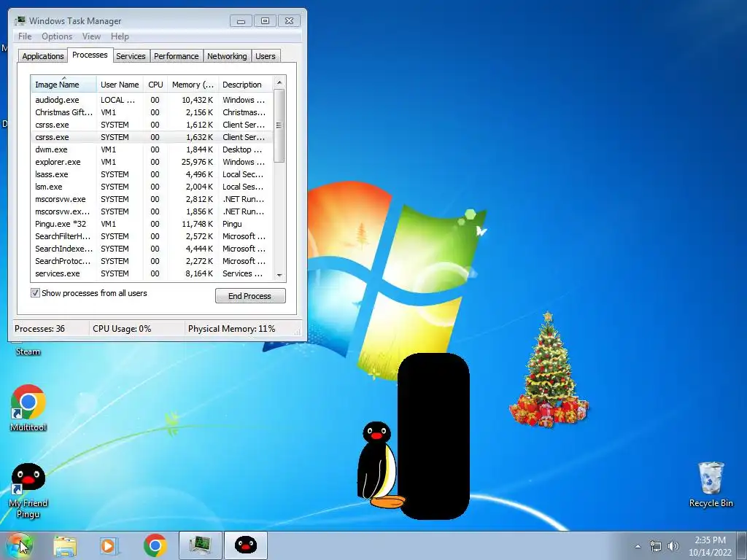Open the Windows Start orb
Image resolution: width=747 pixels, height=560 pixels.
pyautogui.click(x=19, y=545)
